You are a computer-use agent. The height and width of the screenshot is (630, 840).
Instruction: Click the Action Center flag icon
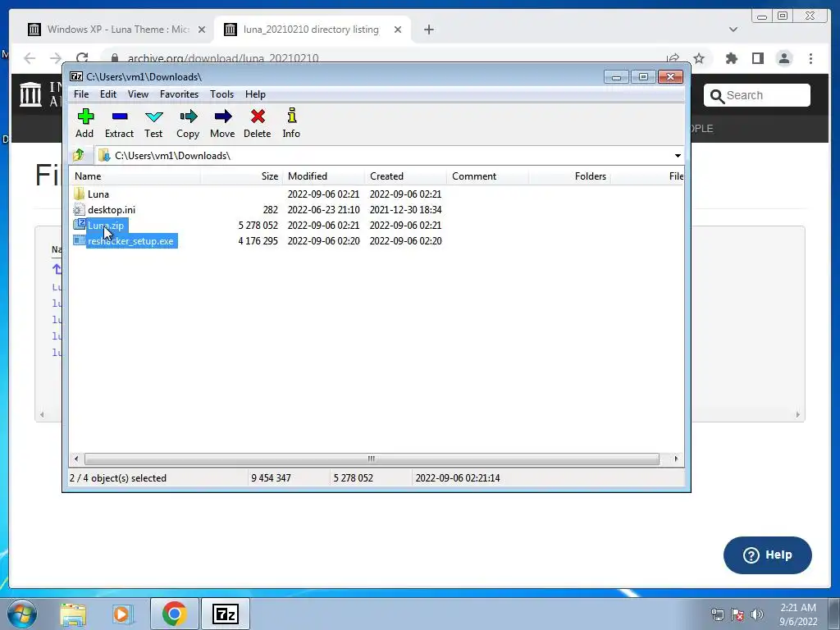click(737, 615)
